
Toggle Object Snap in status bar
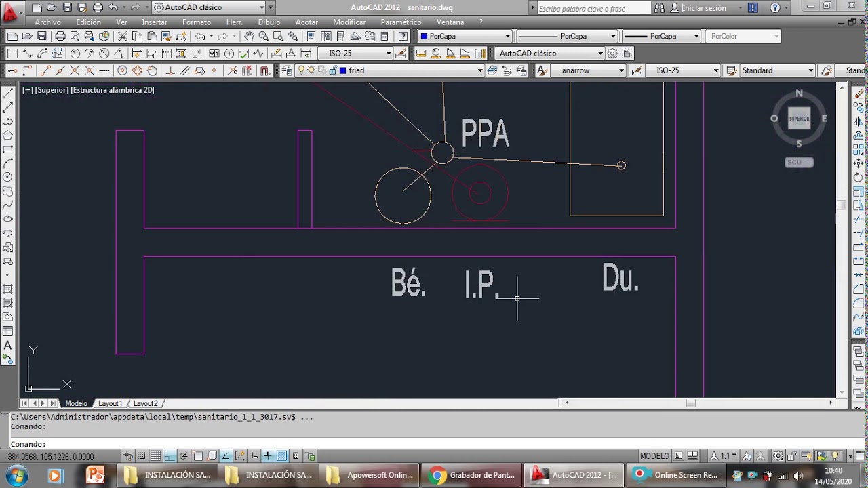pos(198,456)
